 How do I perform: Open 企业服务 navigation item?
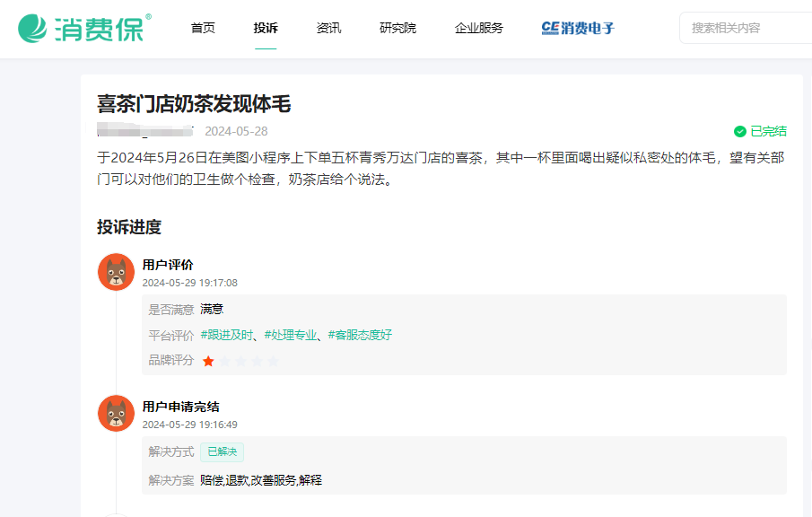tap(479, 28)
